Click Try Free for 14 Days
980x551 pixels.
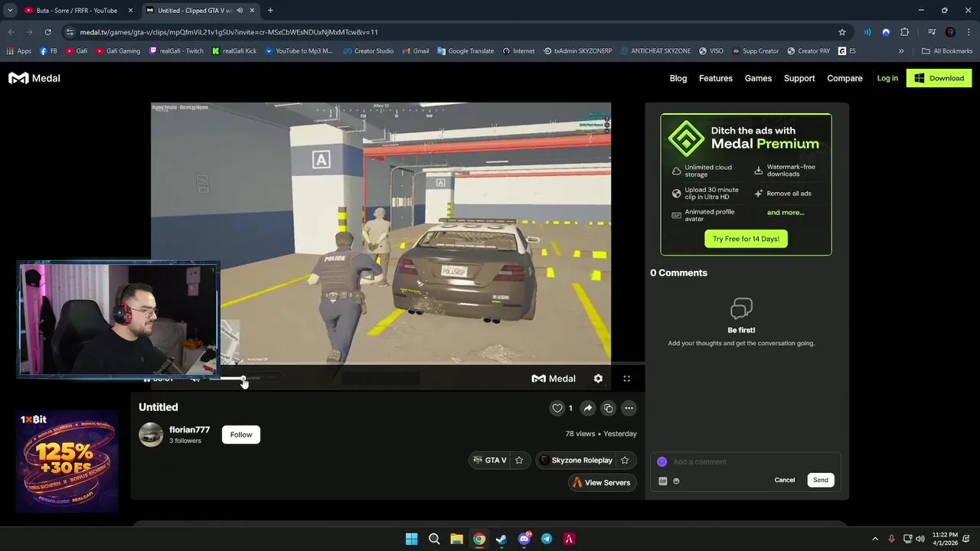point(746,239)
